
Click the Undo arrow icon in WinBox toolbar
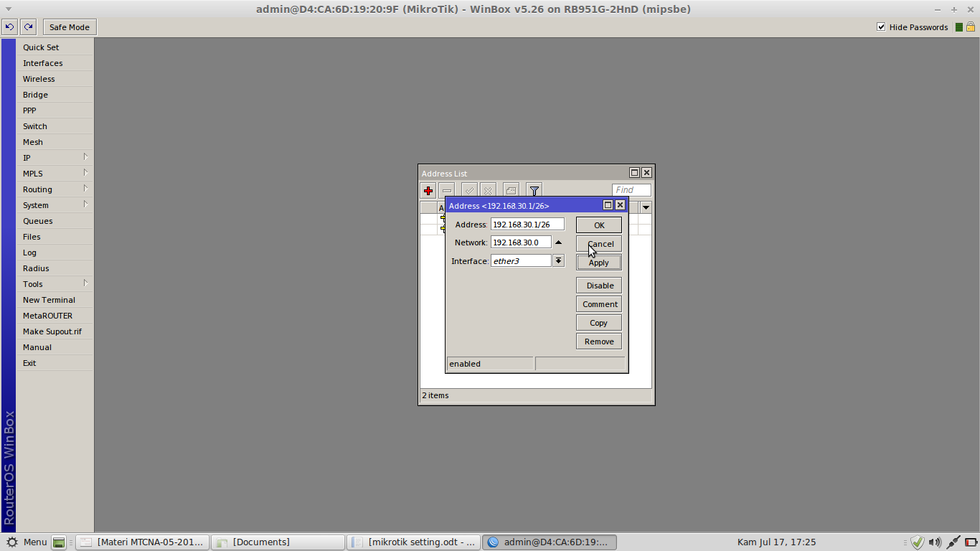(x=9, y=27)
